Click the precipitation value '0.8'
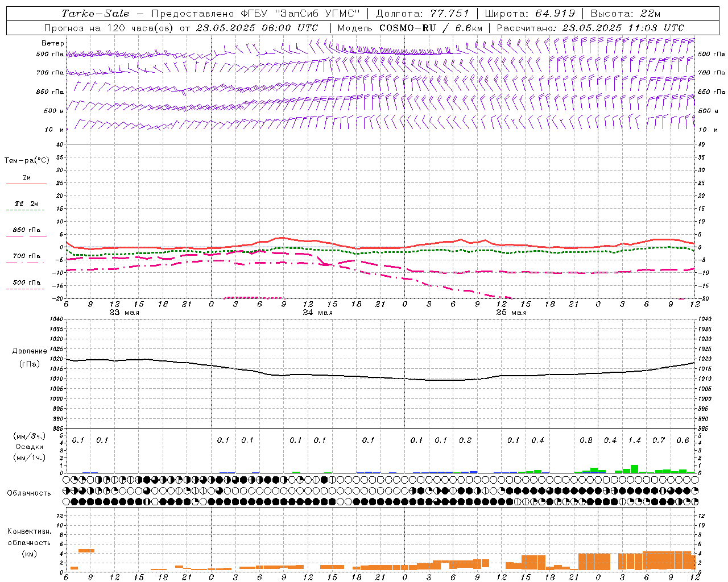The image size is (728, 582). coord(586,440)
